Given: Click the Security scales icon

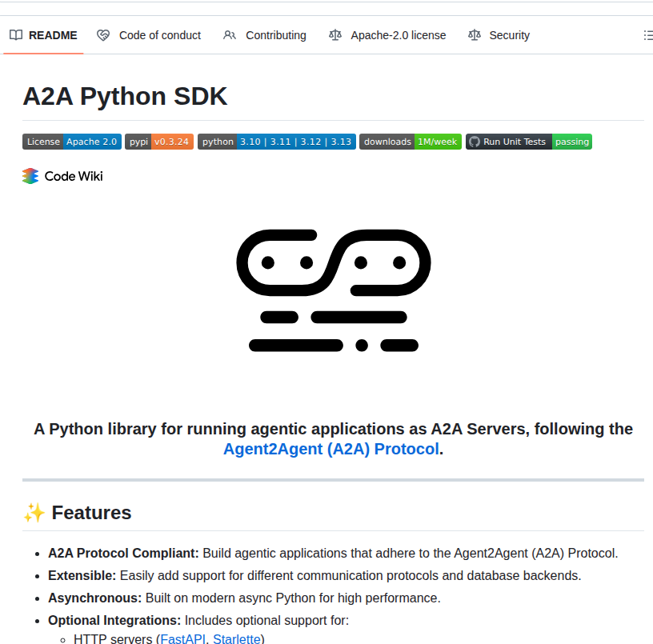Looking at the screenshot, I should (474, 35).
